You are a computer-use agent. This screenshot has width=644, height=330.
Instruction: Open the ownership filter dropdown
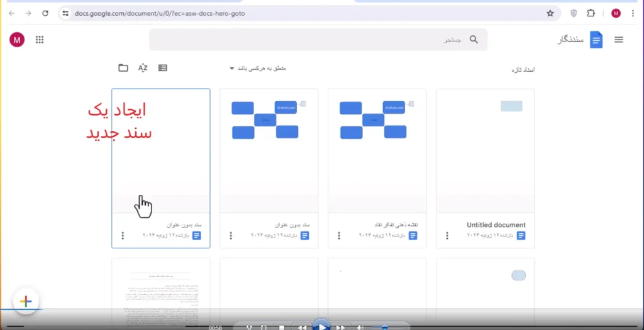(258, 68)
